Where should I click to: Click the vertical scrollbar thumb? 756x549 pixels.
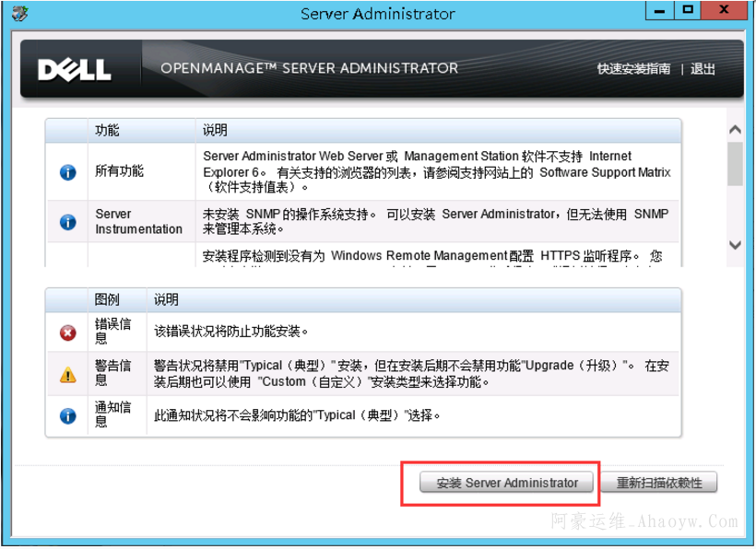click(735, 164)
